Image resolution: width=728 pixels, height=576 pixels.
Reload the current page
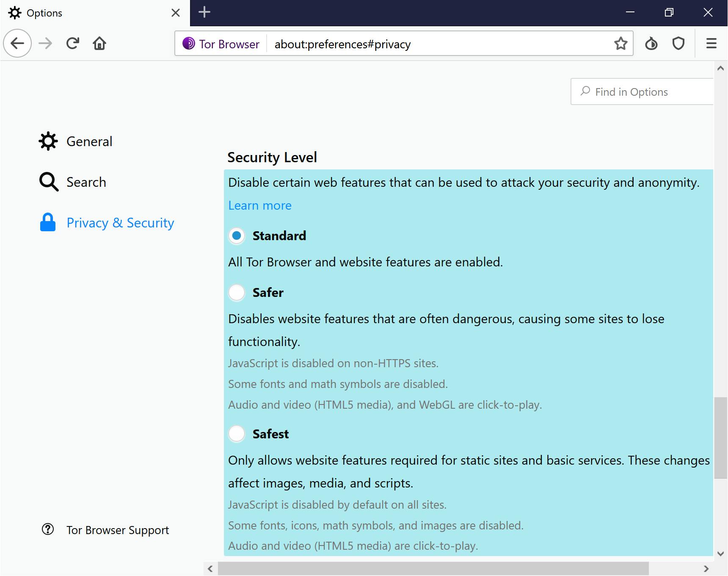point(73,43)
